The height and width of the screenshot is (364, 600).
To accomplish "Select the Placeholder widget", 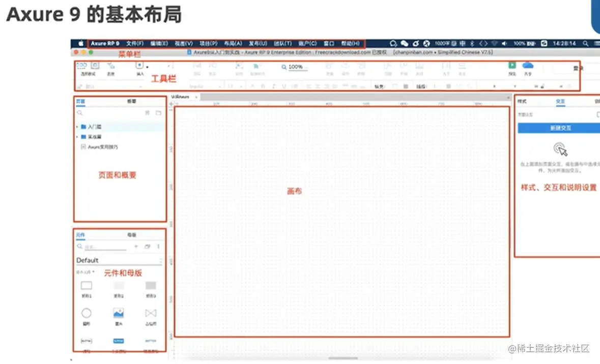I will (x=151, y=317).
